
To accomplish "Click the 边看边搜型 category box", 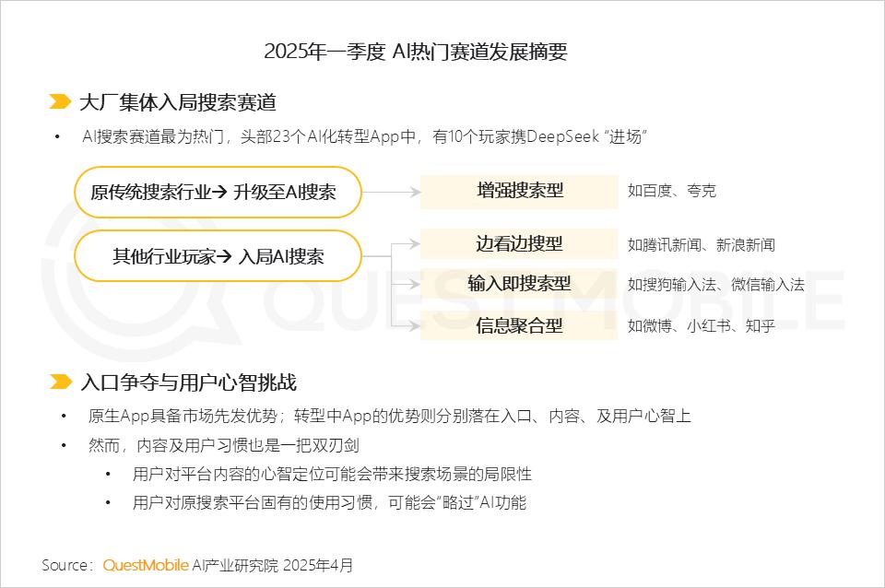I will pos(519,244).
